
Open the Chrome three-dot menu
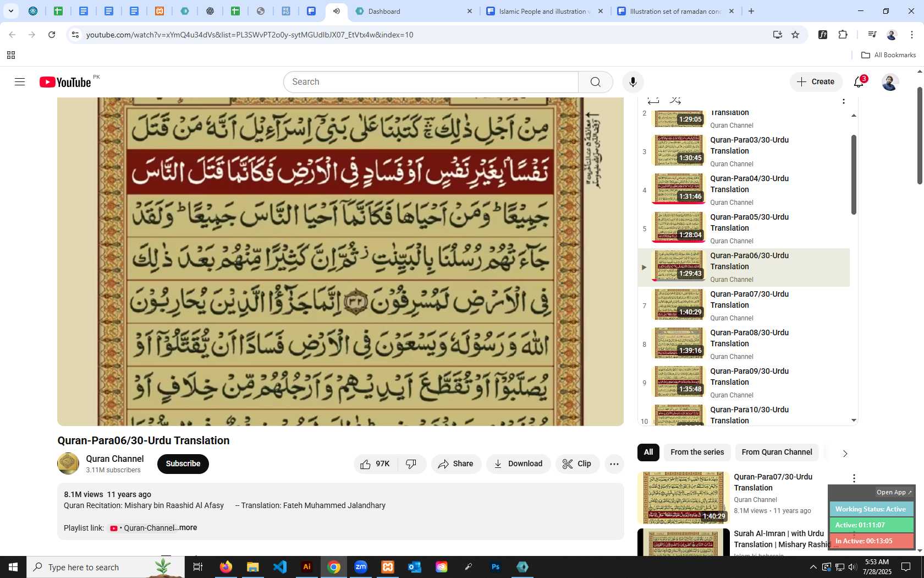pos(912,35)
